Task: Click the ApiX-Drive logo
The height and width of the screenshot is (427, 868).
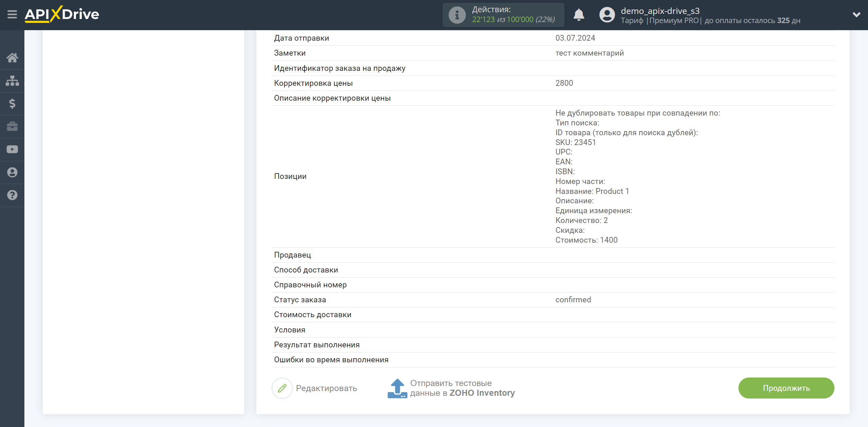Action: 62,14
